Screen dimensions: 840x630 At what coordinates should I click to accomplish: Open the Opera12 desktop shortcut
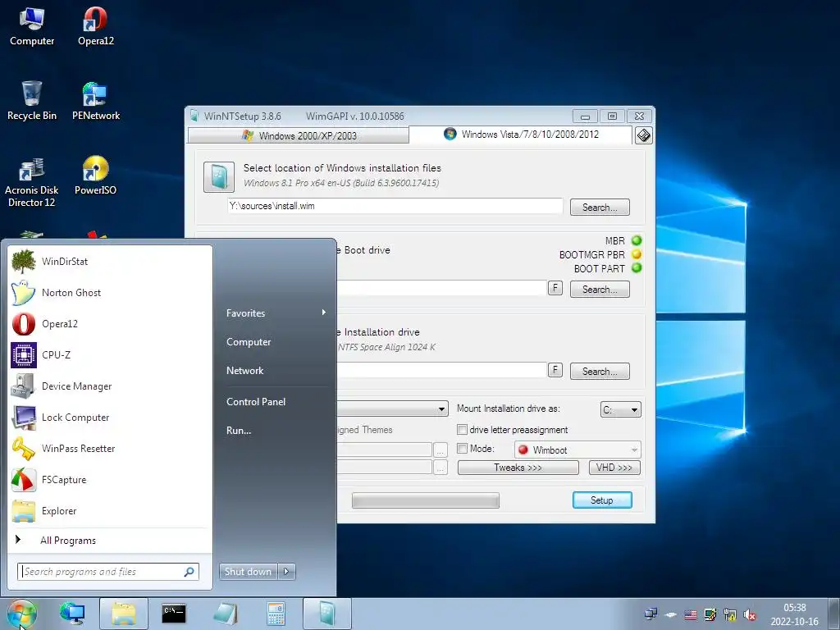click(95, 27)
